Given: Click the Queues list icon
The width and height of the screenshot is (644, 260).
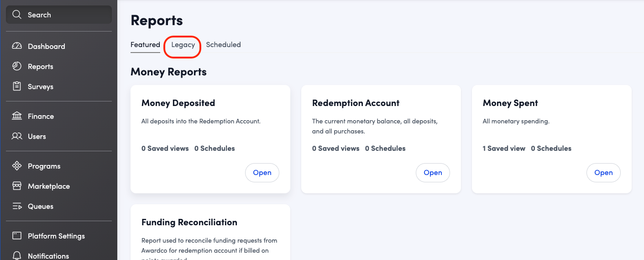Looking at the screenshot, I should click(x=17, y=206).
